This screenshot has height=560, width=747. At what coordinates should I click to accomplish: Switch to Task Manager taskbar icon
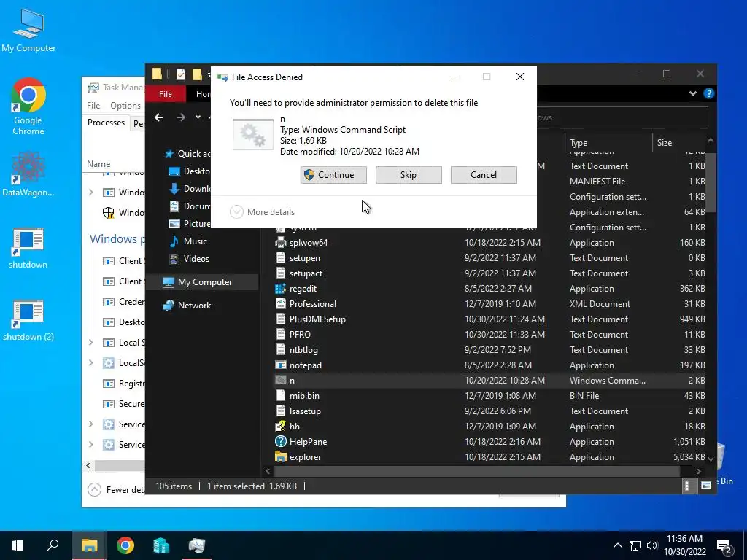197,545
